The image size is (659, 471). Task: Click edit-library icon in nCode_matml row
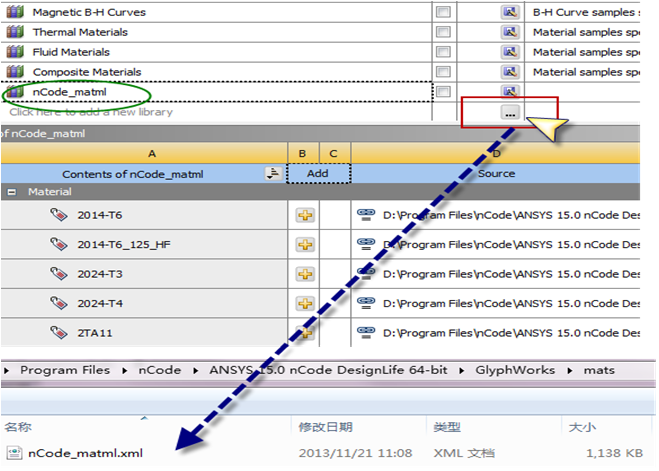510,91
